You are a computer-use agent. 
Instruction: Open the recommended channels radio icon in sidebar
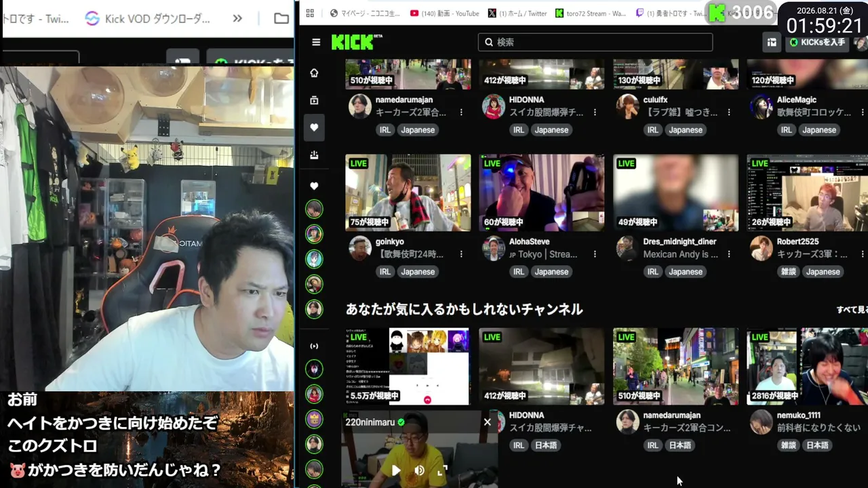[314, 346]
